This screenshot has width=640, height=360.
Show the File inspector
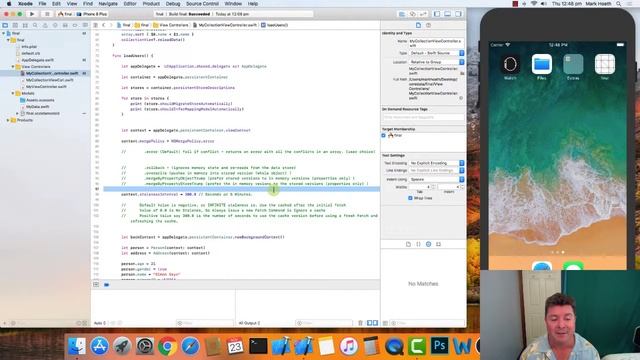(418, 25)
